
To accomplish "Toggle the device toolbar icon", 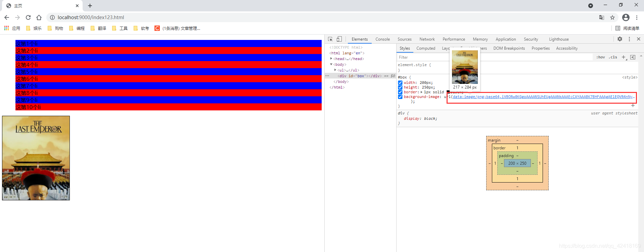I will tap(339, 39).
